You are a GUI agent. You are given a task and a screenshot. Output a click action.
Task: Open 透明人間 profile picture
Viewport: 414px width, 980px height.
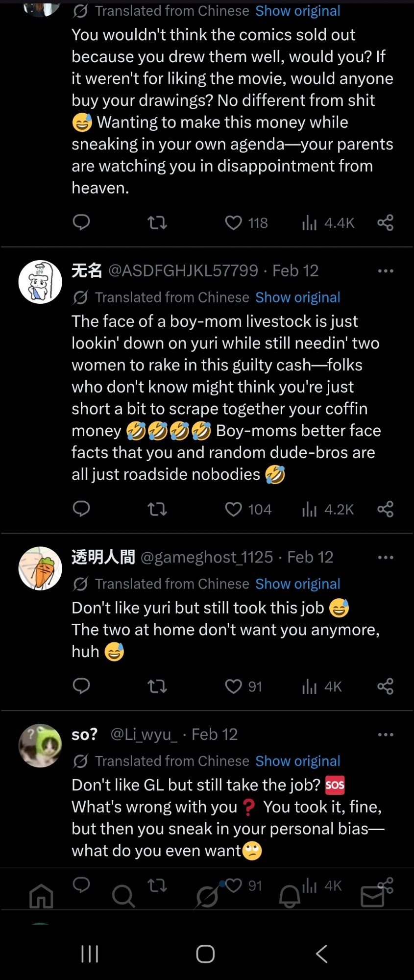[x=40, y=568]
